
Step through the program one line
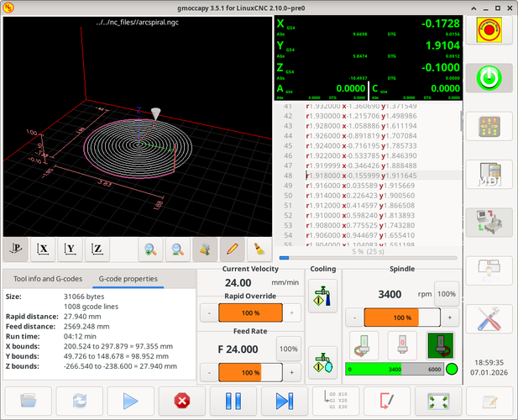(x=284, y=400)
